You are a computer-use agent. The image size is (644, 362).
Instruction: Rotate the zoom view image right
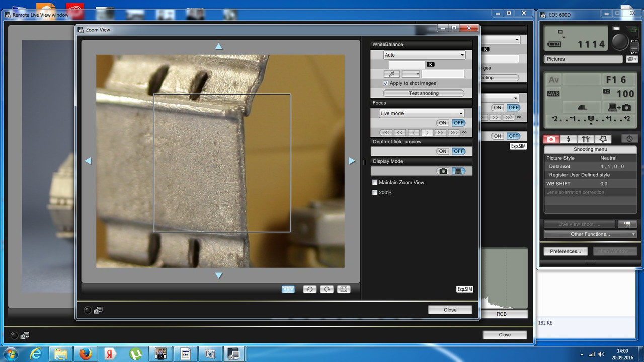tap(327, 289)
